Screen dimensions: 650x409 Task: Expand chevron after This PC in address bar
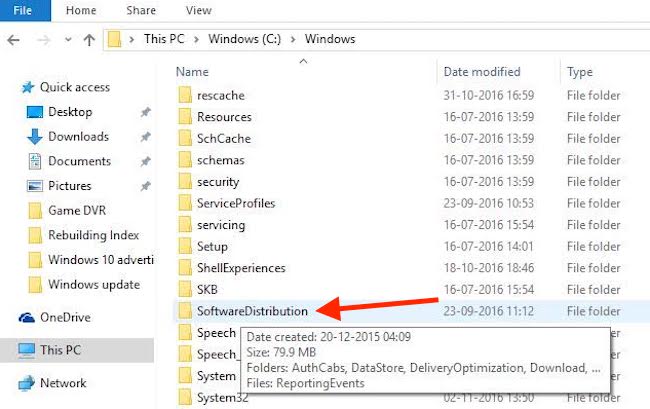pos(196,39)
